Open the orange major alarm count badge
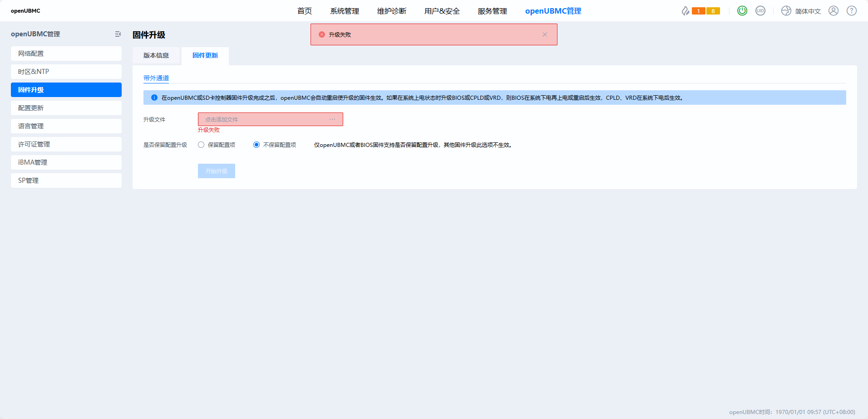Image resolution: width=868 pixels, height=419 pixels. 698,11
